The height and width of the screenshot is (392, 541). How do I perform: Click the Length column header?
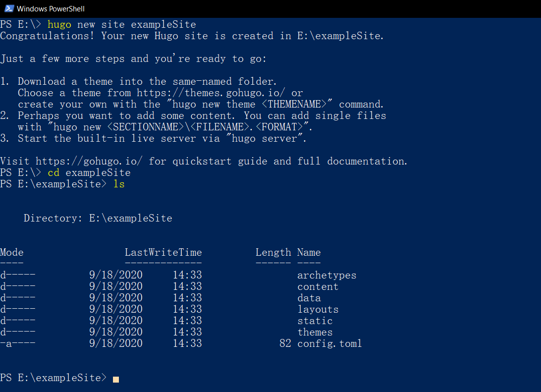click(x=273, y=253)
